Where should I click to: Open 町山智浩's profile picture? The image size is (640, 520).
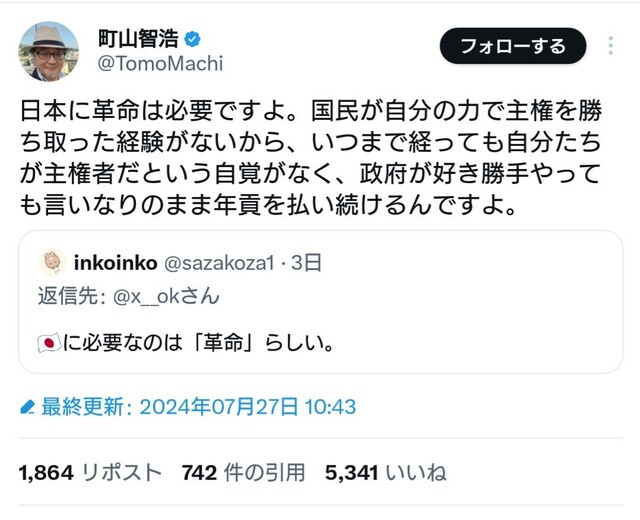tap(49, 51)
